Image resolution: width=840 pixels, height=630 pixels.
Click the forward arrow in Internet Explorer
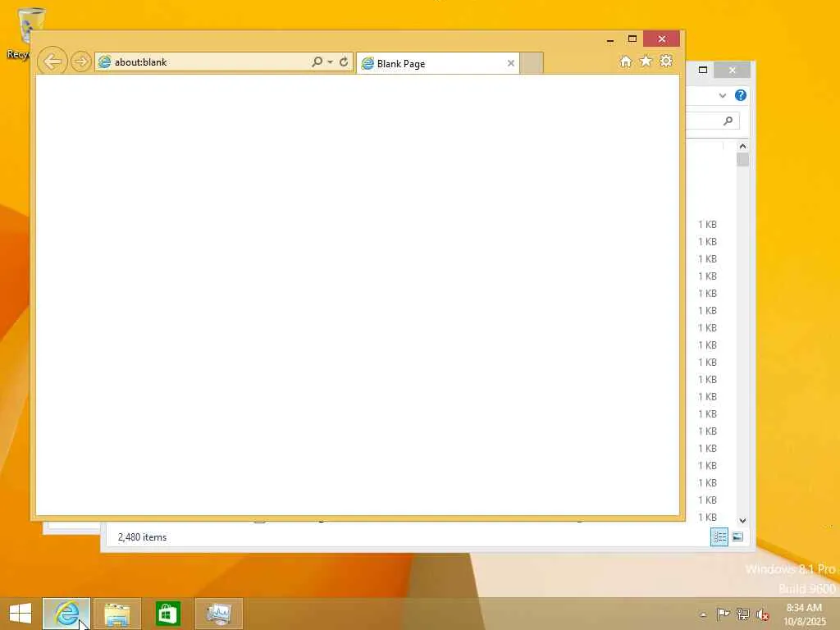click(x=81, y=62)
